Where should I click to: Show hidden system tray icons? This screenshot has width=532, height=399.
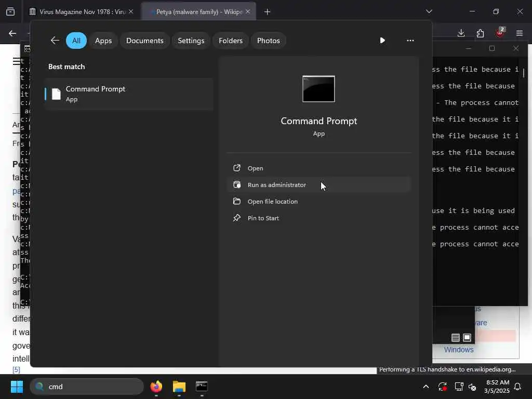point(426,387)
